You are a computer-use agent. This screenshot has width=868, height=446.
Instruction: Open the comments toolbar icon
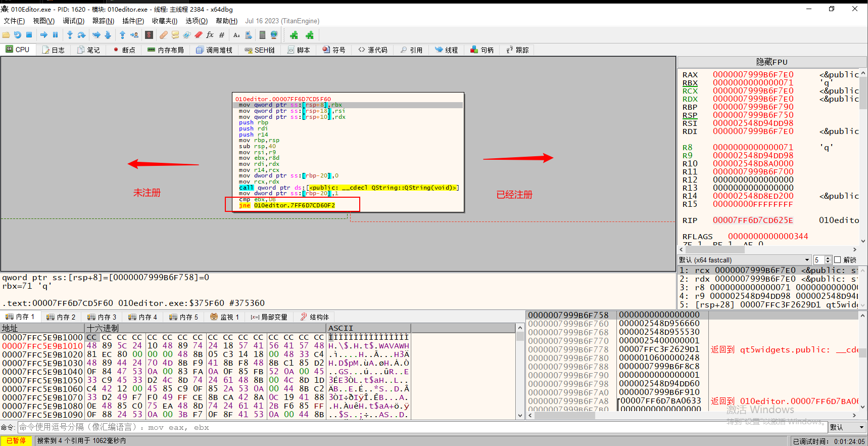175,35
